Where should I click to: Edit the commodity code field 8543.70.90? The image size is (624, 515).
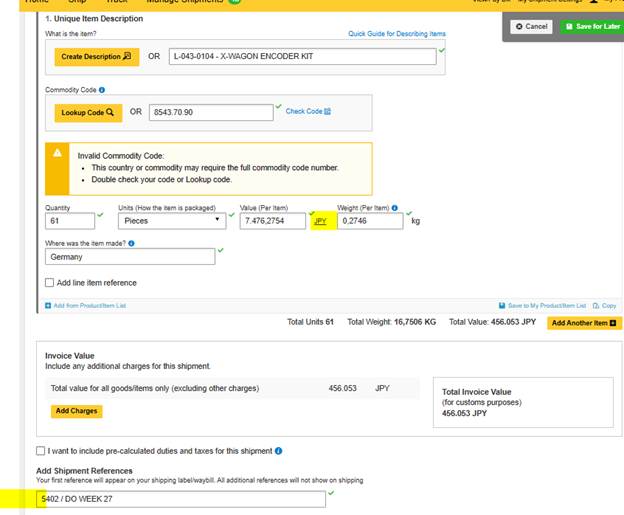click(x=211, y=112)
